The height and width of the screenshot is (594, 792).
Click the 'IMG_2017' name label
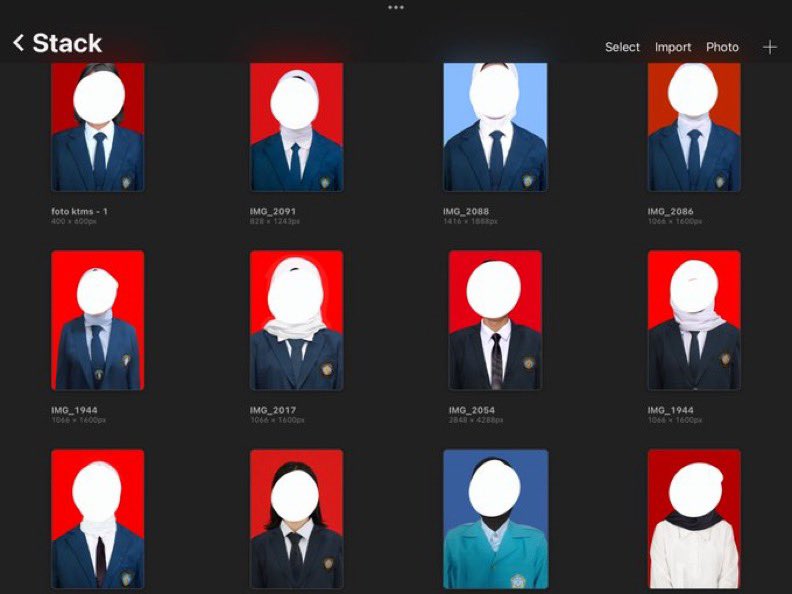tap(273, 410)
